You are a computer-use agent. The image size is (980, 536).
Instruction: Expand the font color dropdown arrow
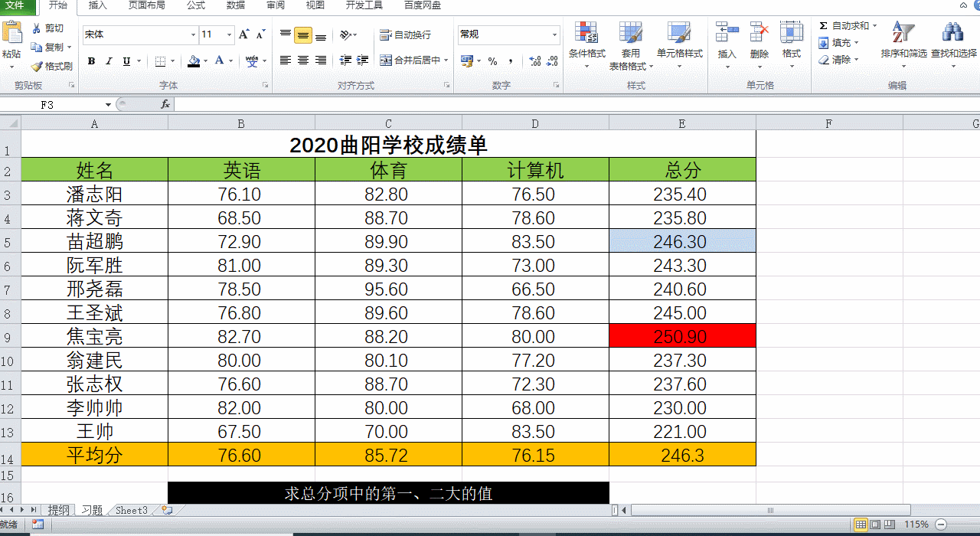(x=231, y=61)
